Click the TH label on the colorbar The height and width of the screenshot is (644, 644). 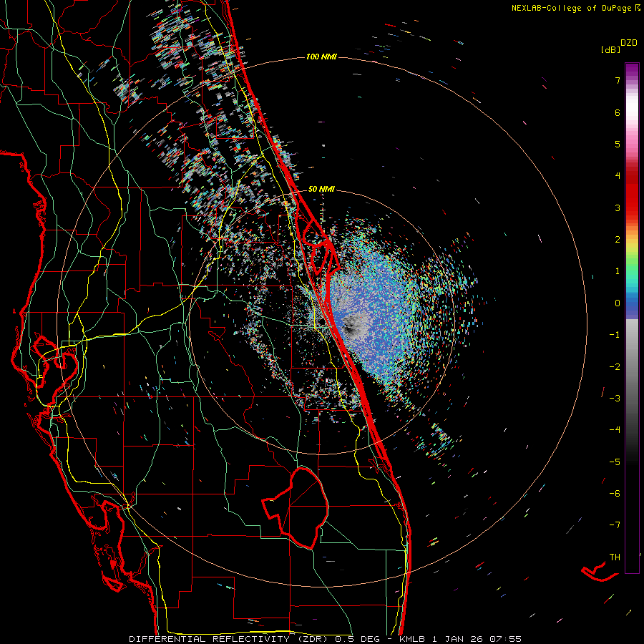pos(615,557)
